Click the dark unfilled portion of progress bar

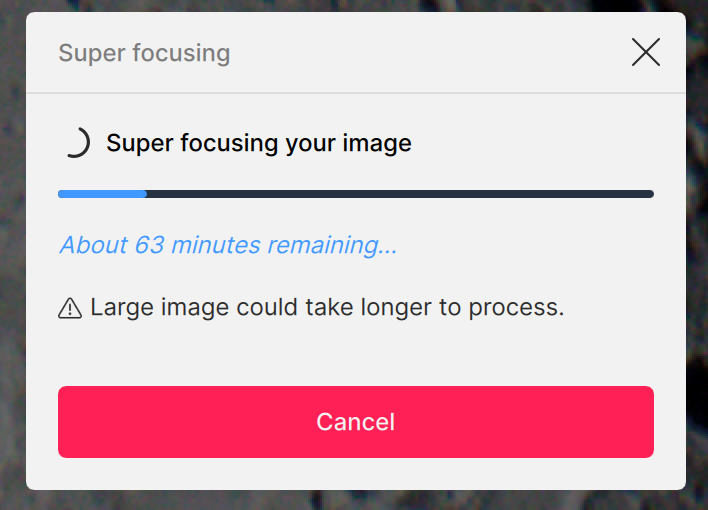[x=400, y=194]
